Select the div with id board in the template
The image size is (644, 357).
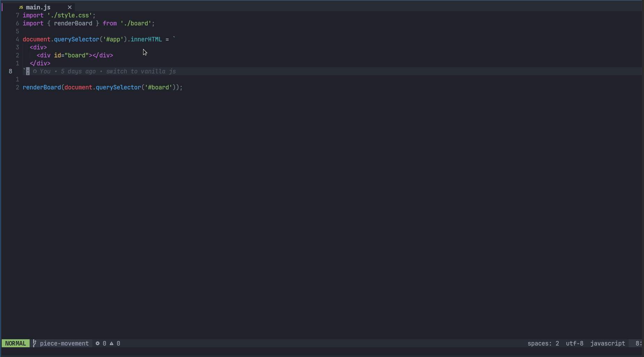pyautogui.click(x=75, y=55)
